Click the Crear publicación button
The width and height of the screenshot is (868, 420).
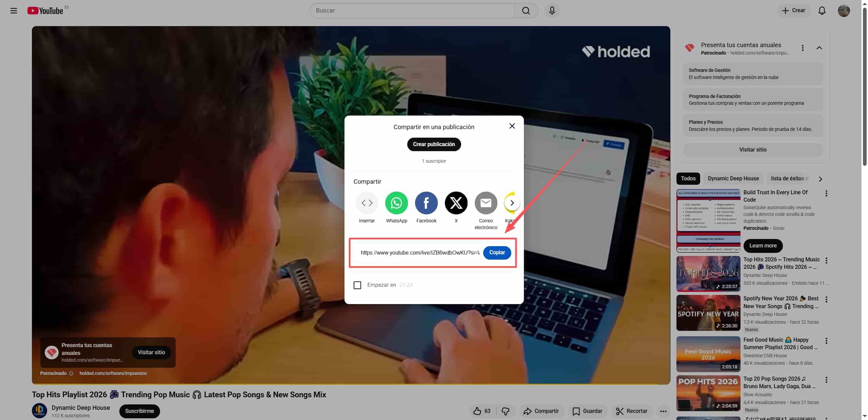click(x=434, y=144)
